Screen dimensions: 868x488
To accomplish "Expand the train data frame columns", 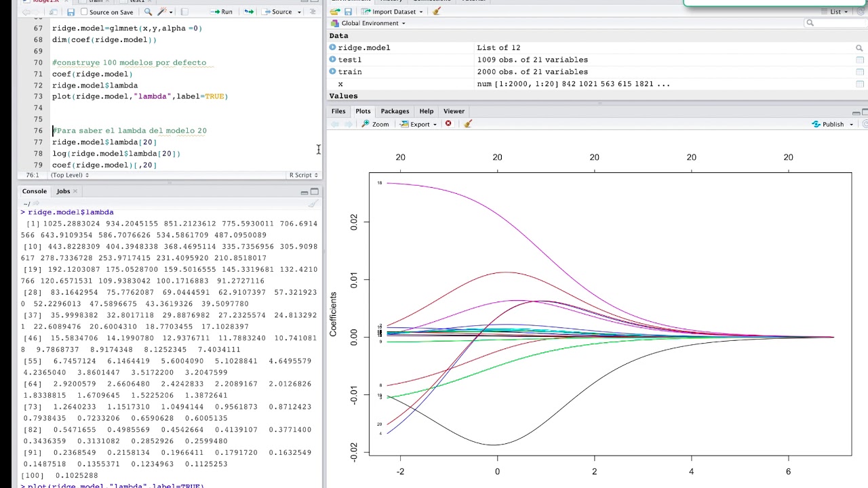I will click(x=333, y=71).
